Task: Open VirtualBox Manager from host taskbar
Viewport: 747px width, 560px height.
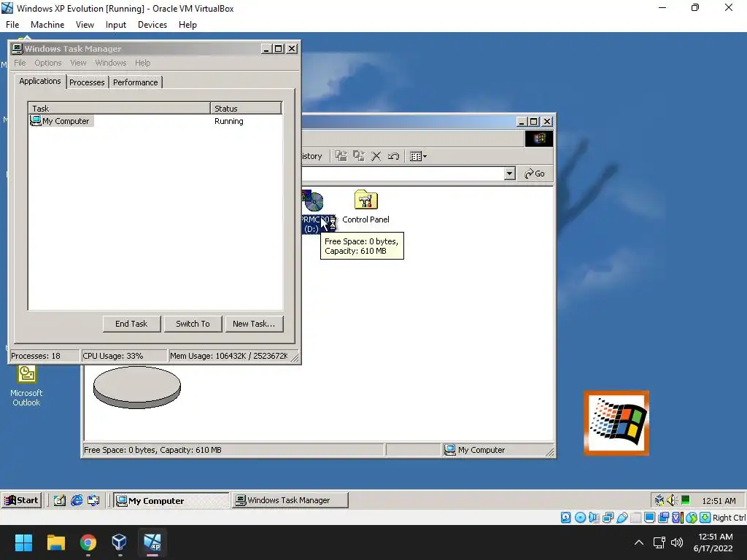Action: pyautogui.click(x=120, y=542)
